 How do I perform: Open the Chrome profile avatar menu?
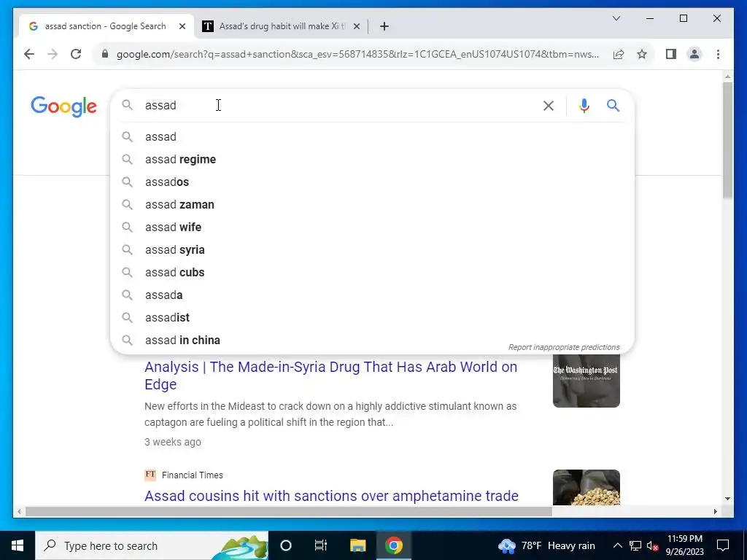click(x=694, y=54)
